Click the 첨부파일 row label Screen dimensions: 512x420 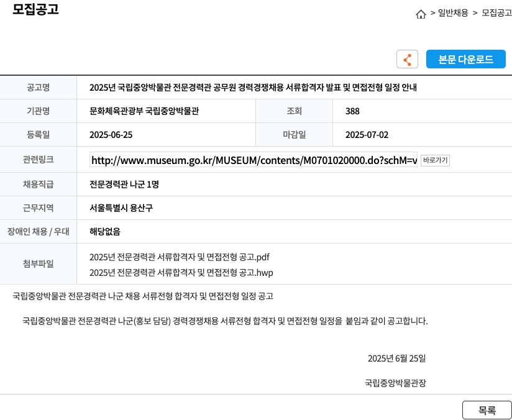point(38,264)
